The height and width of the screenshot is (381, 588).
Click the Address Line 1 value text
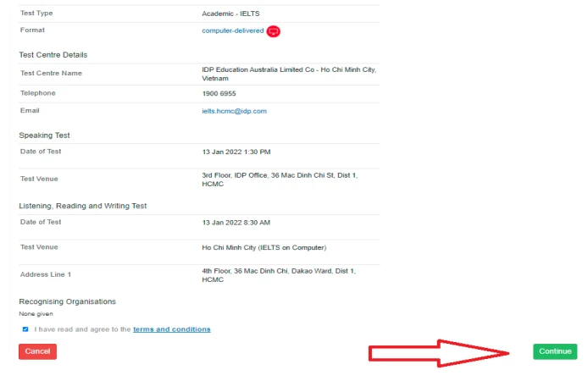pos(278,274)
